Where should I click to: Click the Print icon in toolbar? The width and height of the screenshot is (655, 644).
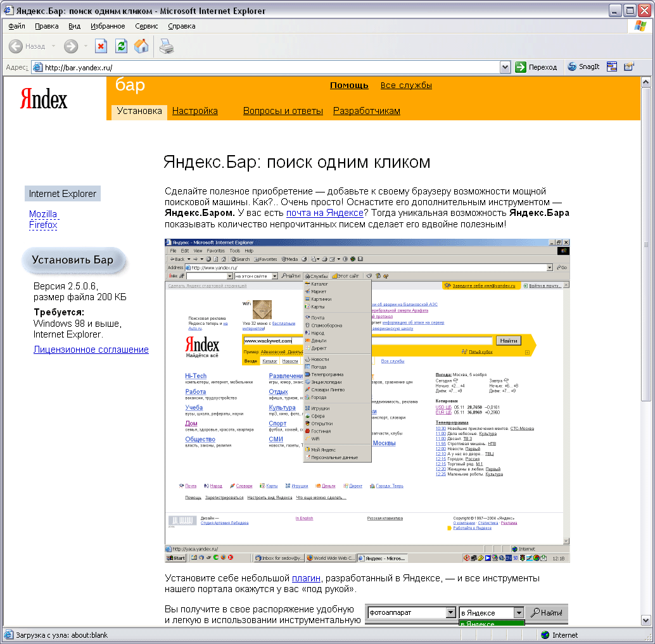pos(167,46)
